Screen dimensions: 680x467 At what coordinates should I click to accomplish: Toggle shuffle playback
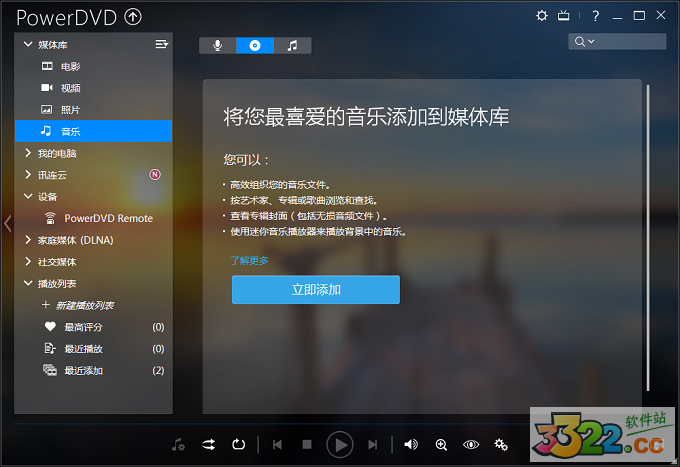point(209,444)
